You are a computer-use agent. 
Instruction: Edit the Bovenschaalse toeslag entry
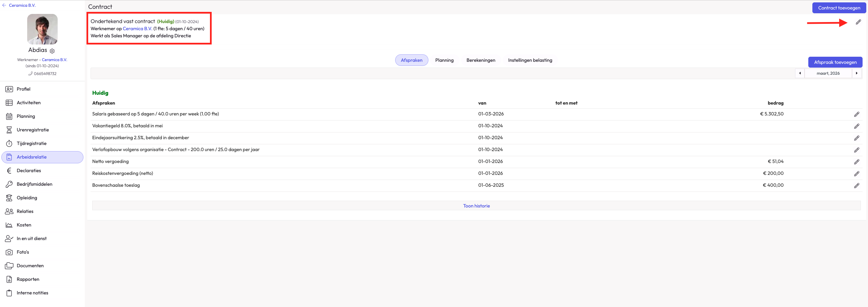[x=856, y=186]
